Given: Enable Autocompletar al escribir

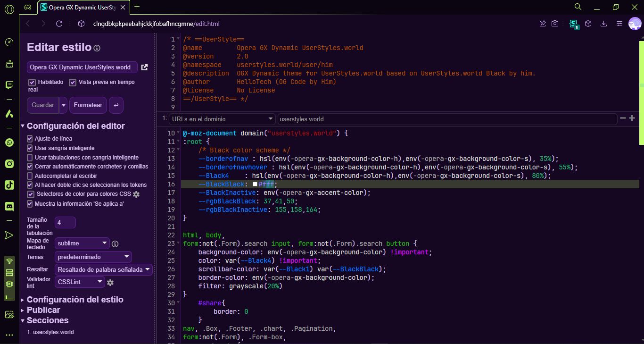Looking at the screenshot, I should pos(30,176).
